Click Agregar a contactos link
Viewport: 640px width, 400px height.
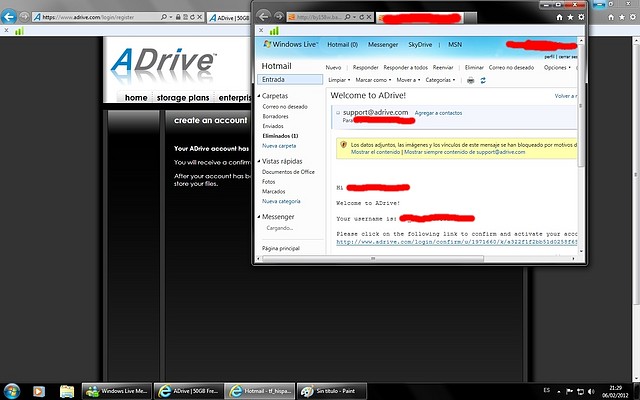438,113
